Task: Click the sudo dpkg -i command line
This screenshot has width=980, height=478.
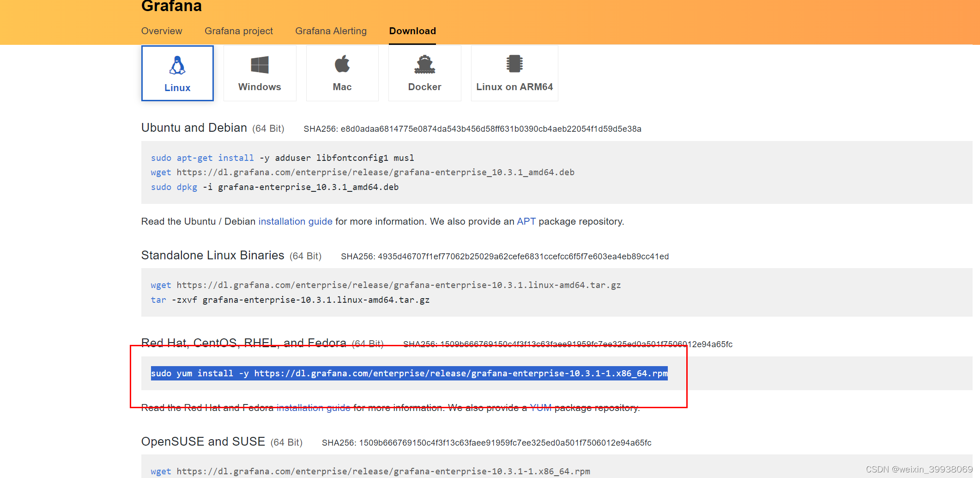Action: 275,187
